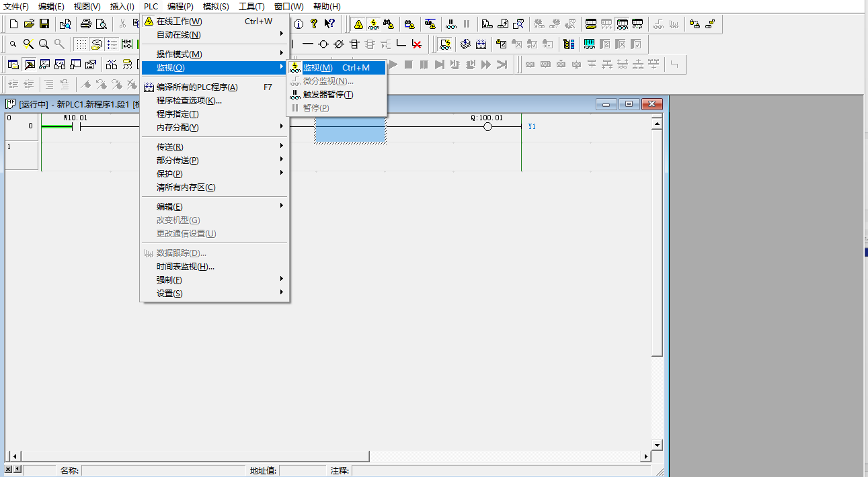This screenshot has width=868, height=477.
Task: Select 在线工作(W) menu entry
Action: point(214,21)
